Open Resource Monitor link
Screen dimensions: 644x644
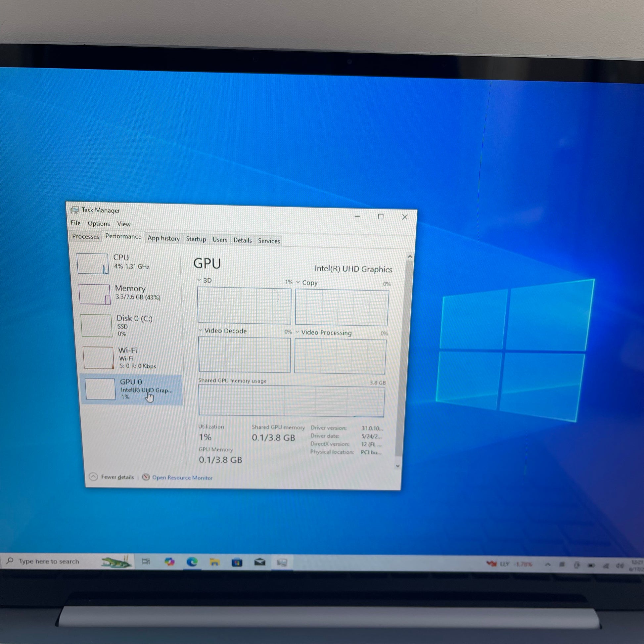click(182, 477)
